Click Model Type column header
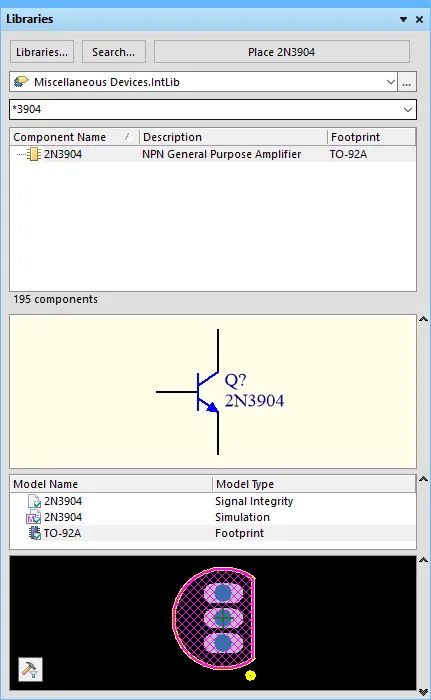This screenshot has width=431, height=700. pos(314,484)
